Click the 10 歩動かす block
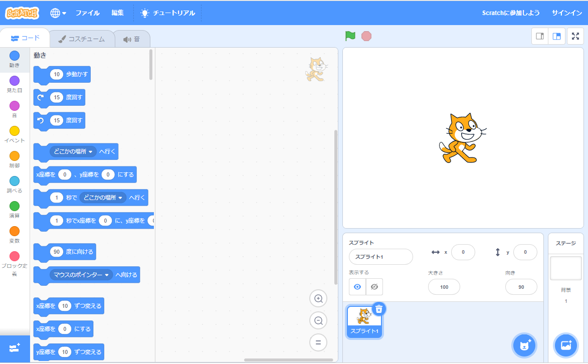The height and width of the screenshot is (364, 588). click(62, 75)
